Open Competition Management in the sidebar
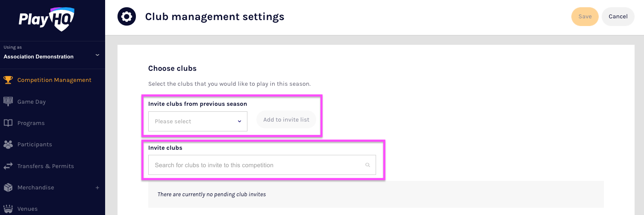The height and width of the screenshot is (215, 644). click(x=54, y=80)
